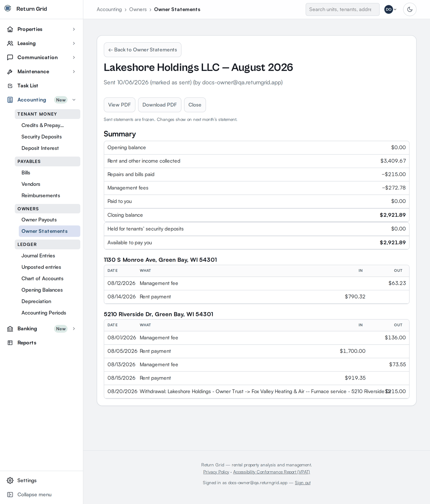Open the Privacy Policy link
430x504 pixels.
[216, 472]
